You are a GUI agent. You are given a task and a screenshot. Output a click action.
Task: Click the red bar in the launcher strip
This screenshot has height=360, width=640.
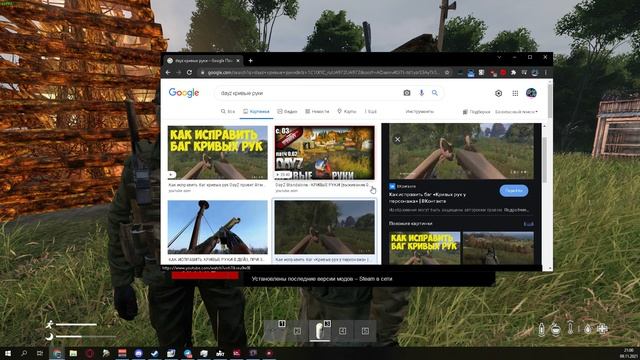click(205, 276)
